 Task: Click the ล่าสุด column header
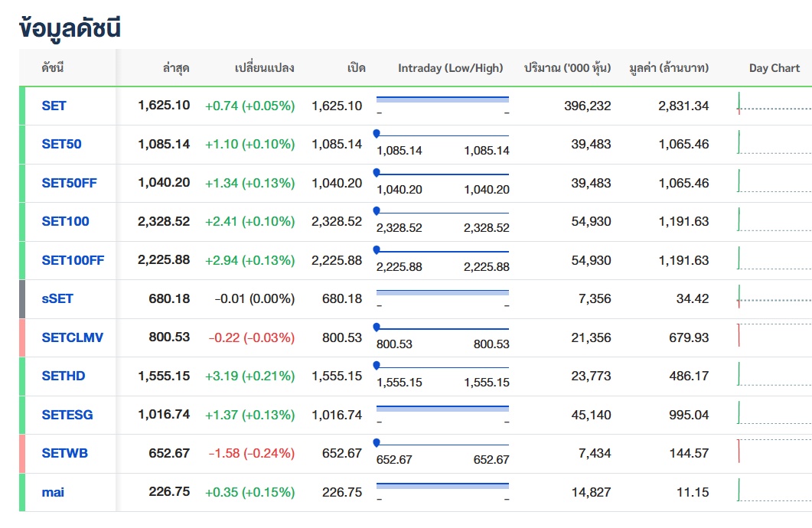176,68
